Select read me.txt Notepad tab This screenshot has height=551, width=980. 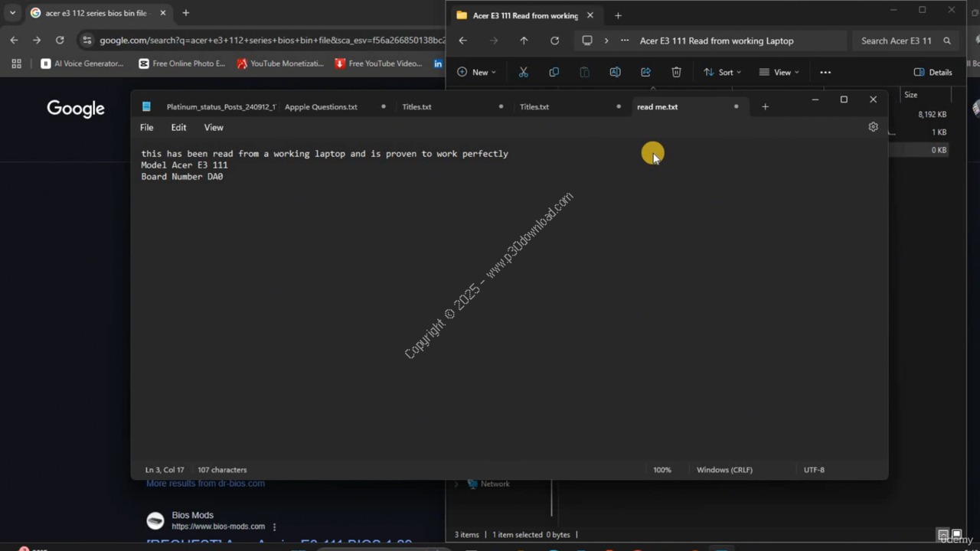coord(657,106)
